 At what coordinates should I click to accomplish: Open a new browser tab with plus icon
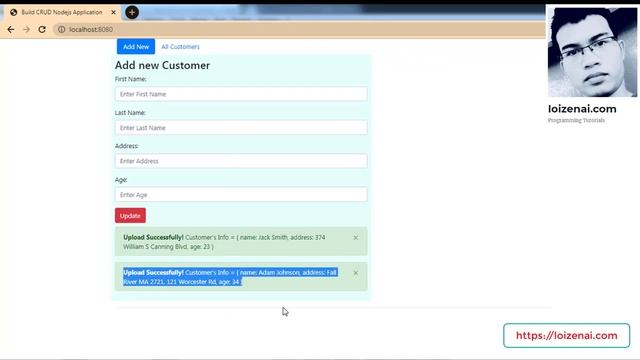pos(132,12)
